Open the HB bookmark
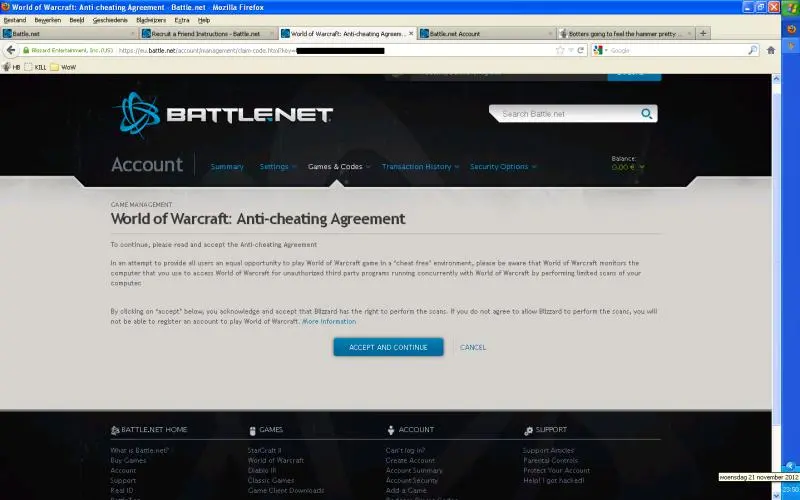Image resolution: width=800 pixels, height=500 pixels. (x=11, y=67)
